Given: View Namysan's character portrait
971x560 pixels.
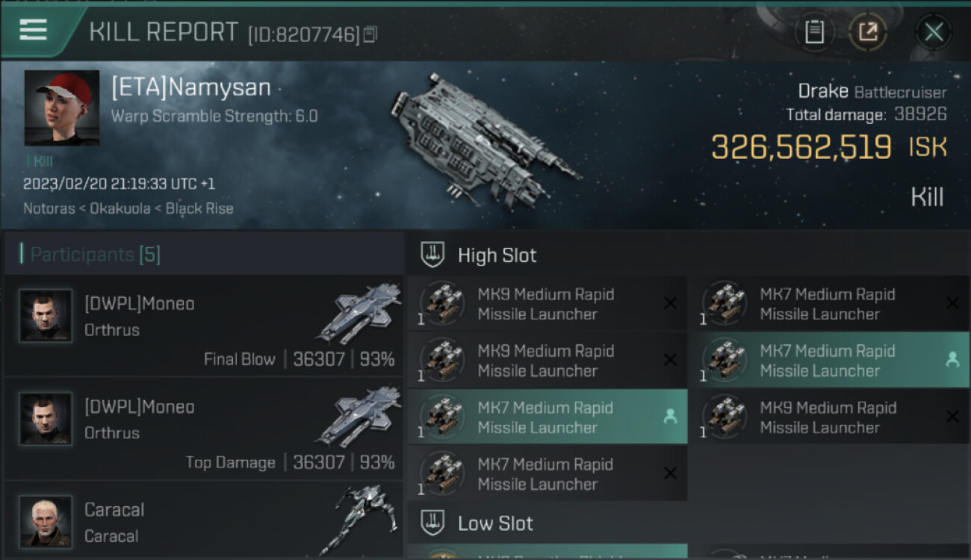Looking at the screenshot, I should point(61,108).
